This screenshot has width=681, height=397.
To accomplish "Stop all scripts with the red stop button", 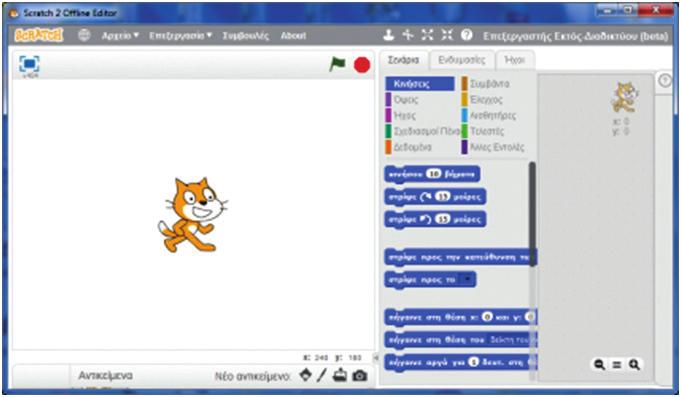I will coord(362,65).
